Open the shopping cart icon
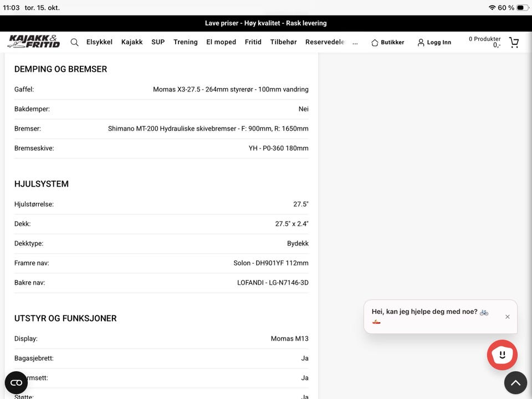This screenshot has width=532, height=399. [x=514, y=42]
